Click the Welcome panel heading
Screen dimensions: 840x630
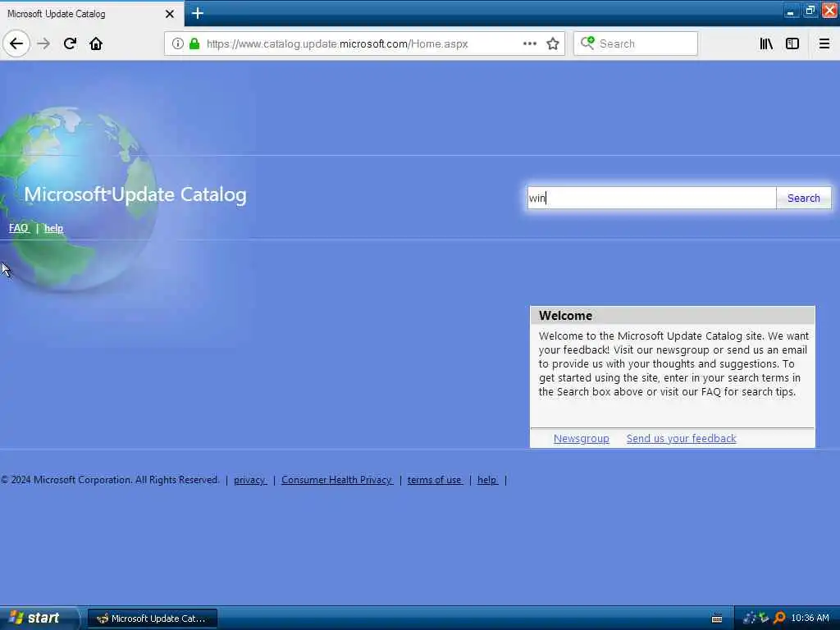click(566, 316)
